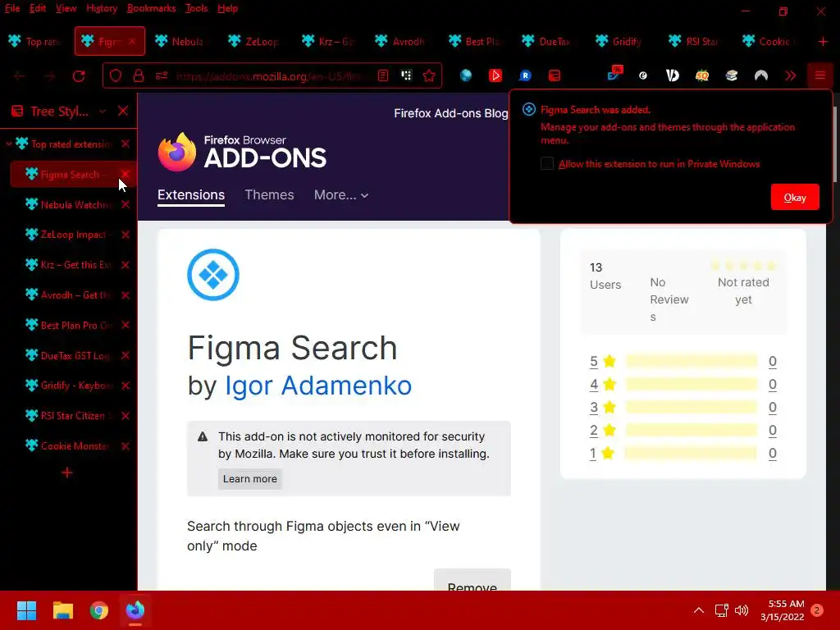Close the Tree Style Tab sidebar
The width and height of the screenshot is (840, 630).
(x=123, y=111)
